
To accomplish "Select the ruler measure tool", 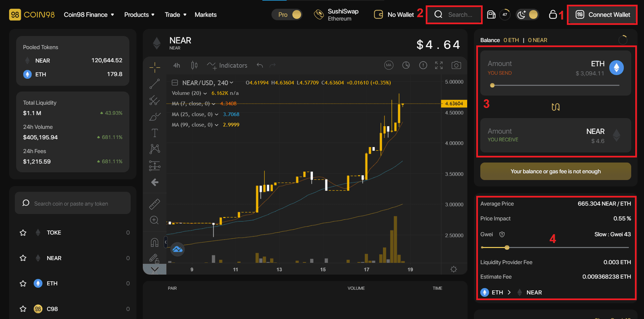I will pos(155,204).
